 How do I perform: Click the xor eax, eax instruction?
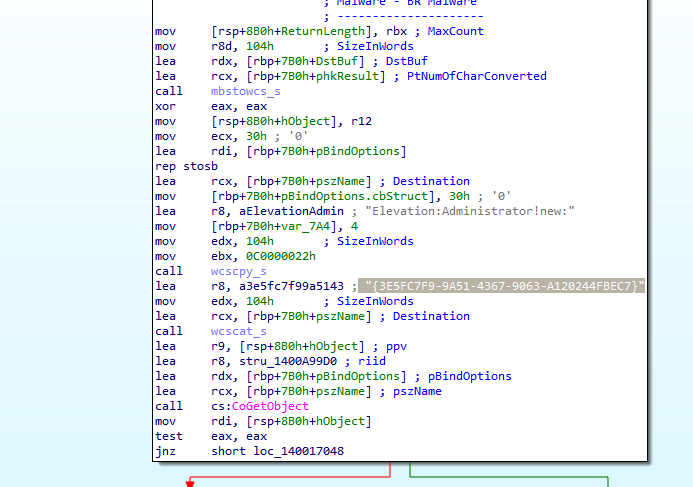click(211, 107)
